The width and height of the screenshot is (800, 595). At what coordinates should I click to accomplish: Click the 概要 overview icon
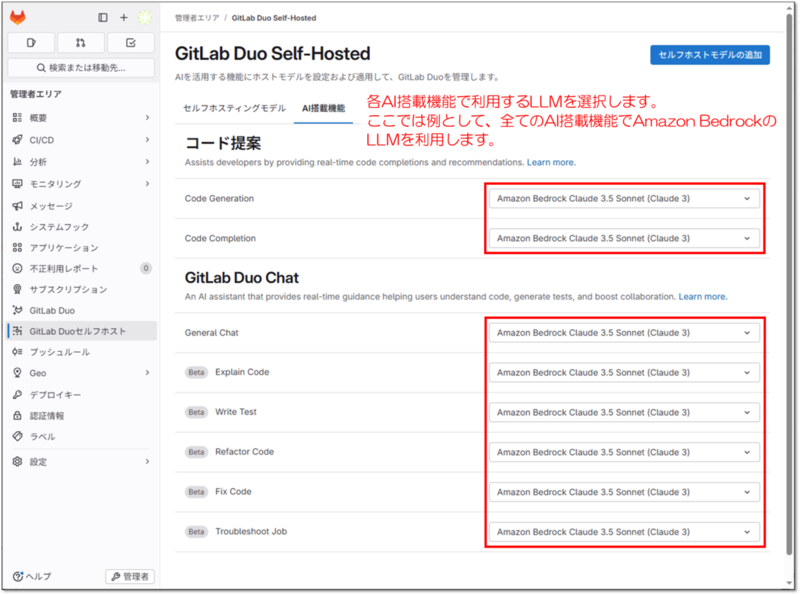pos(17,118)
